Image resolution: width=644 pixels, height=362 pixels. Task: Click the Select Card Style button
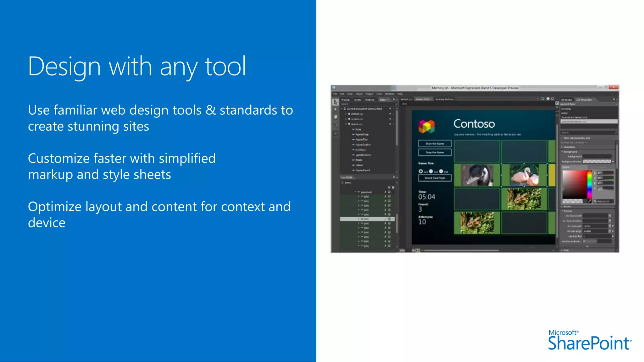coord(435,178)
